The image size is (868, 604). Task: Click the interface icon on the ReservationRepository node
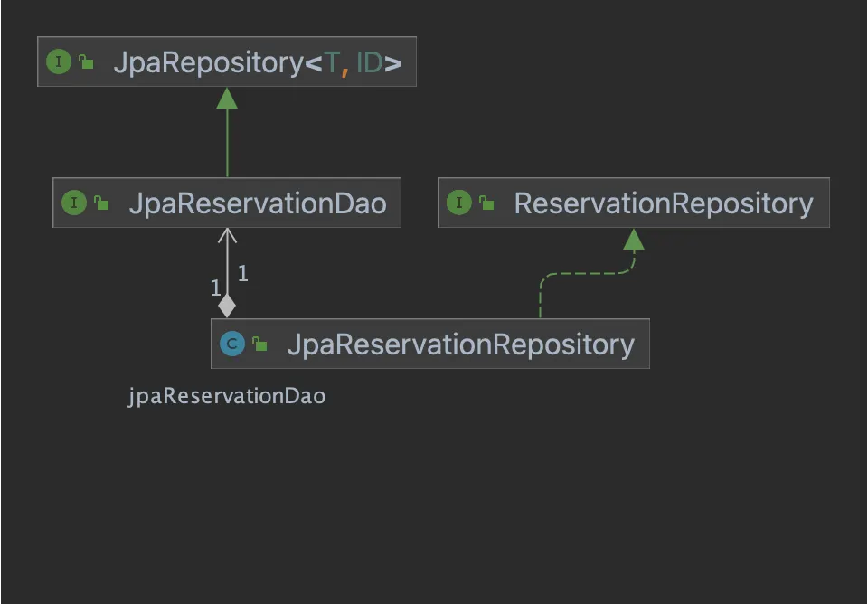tap(459, 203)
